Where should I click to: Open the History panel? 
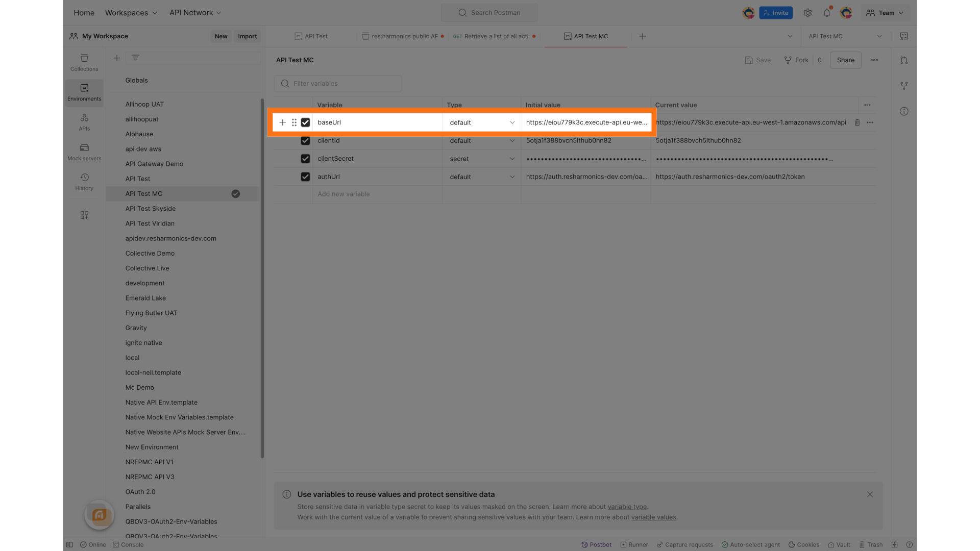pos(84,182)
